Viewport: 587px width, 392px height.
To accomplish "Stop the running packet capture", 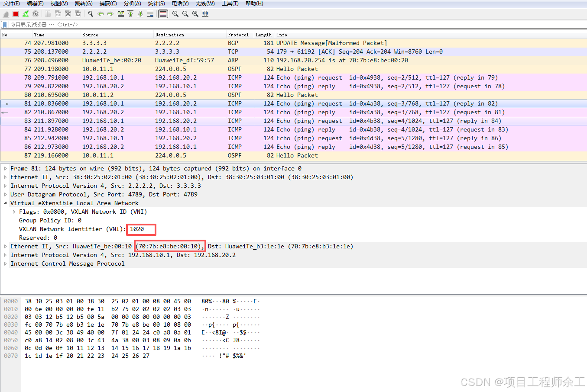I will pyautogui.click(x=16, y=14).
